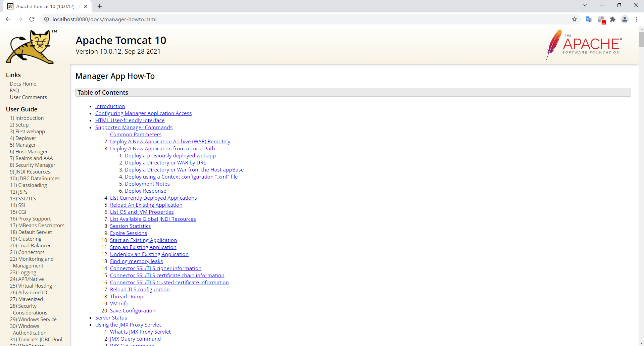Open the User Comments sidebar link
The width and height of the screenshot is (644, 346).
(29, 97)
